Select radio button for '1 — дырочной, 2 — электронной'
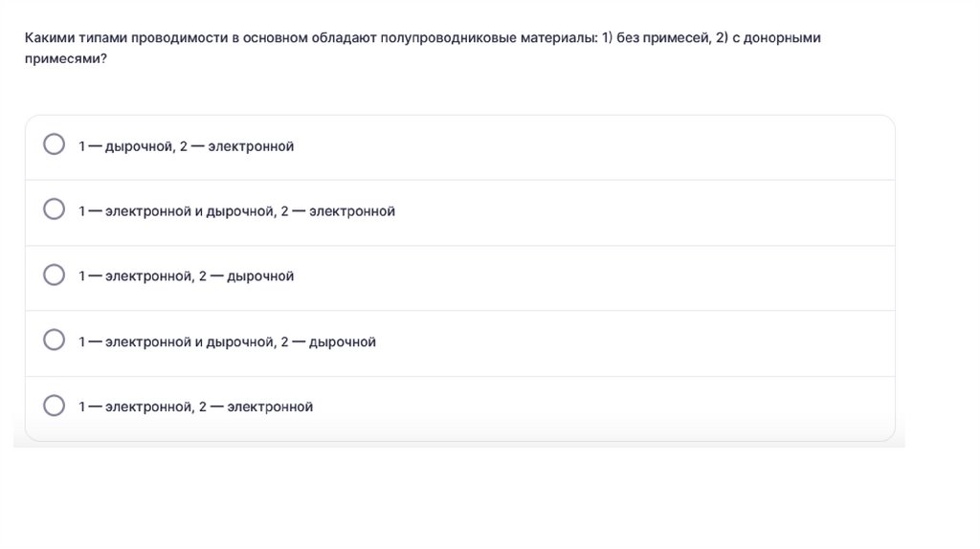The width and height of the screenshot is (980, 549). (55, 144)
